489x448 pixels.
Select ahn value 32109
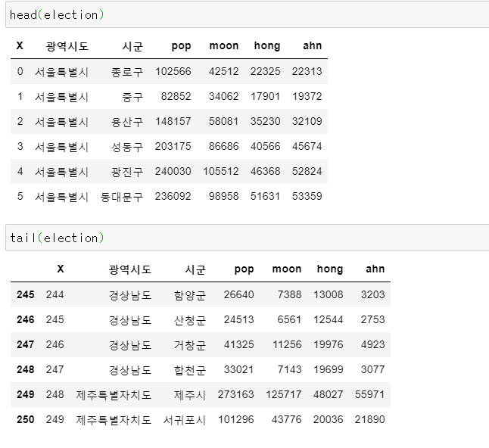click(x=307, y=121)
